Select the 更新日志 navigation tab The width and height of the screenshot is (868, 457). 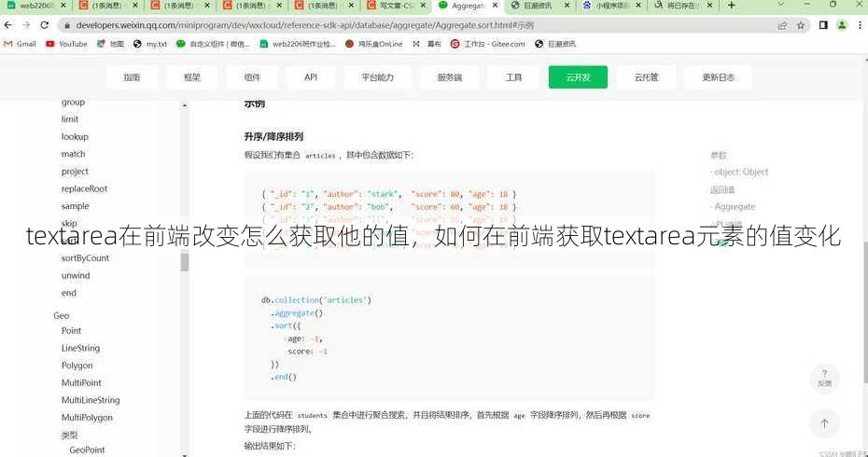coord(718,77)
